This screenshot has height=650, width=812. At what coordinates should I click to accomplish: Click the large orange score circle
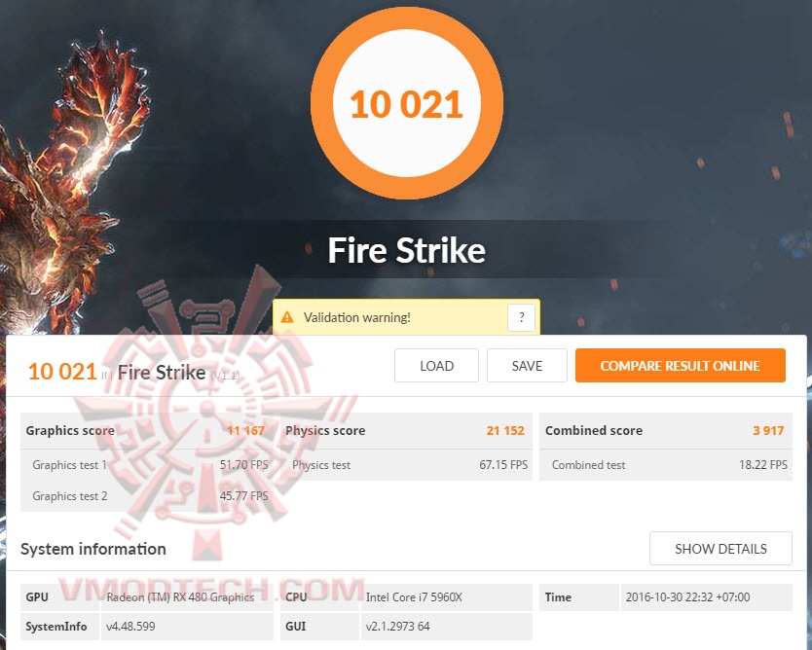pos(407,103)
